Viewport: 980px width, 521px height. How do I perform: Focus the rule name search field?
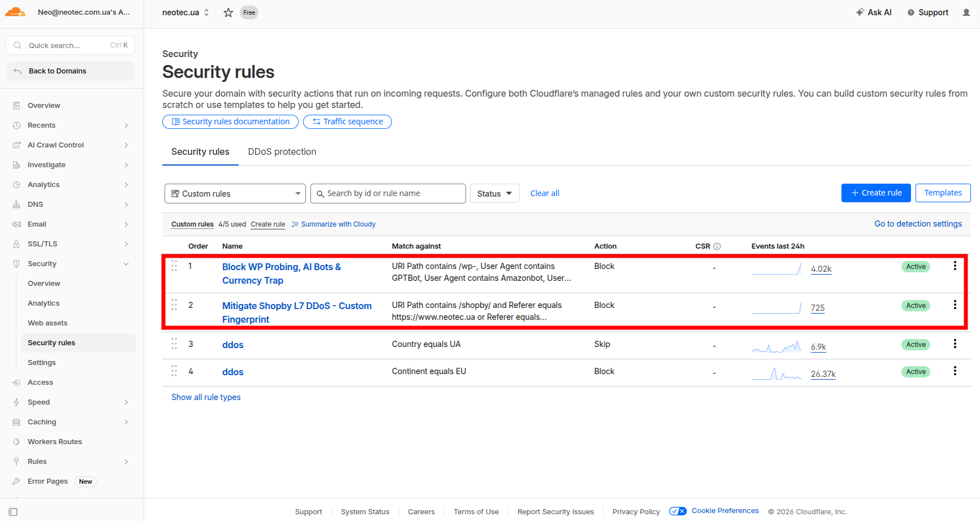click(x=388, y=193)
